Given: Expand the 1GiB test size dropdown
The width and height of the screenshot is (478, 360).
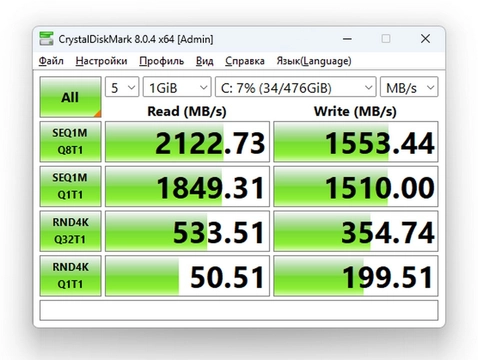Looking at the screenshot, I should [177, 87].
